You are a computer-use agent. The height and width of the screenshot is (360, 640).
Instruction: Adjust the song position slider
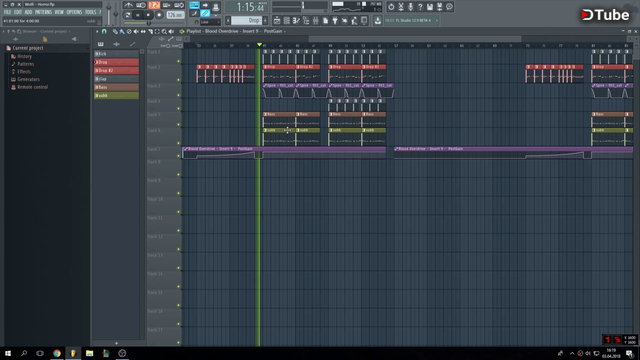[x=154, y=23]
